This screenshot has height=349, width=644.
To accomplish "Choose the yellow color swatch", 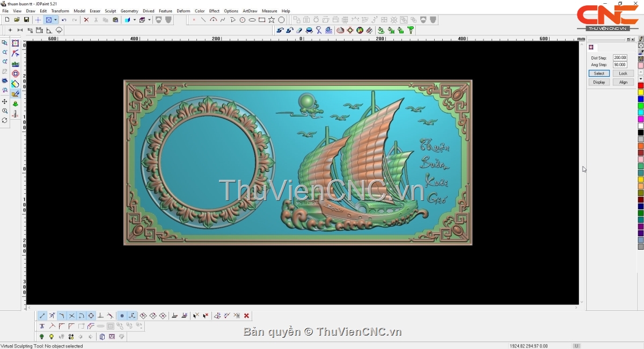I will [640, 92].
